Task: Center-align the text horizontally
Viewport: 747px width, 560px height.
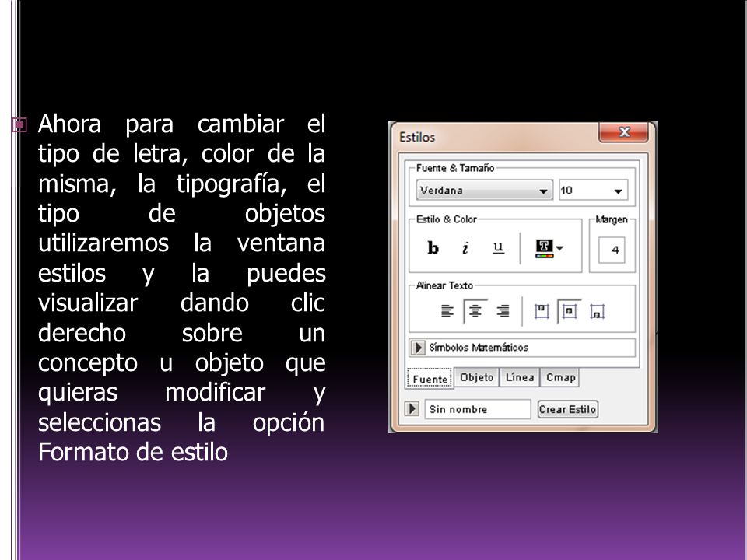Action: [475, 311]
